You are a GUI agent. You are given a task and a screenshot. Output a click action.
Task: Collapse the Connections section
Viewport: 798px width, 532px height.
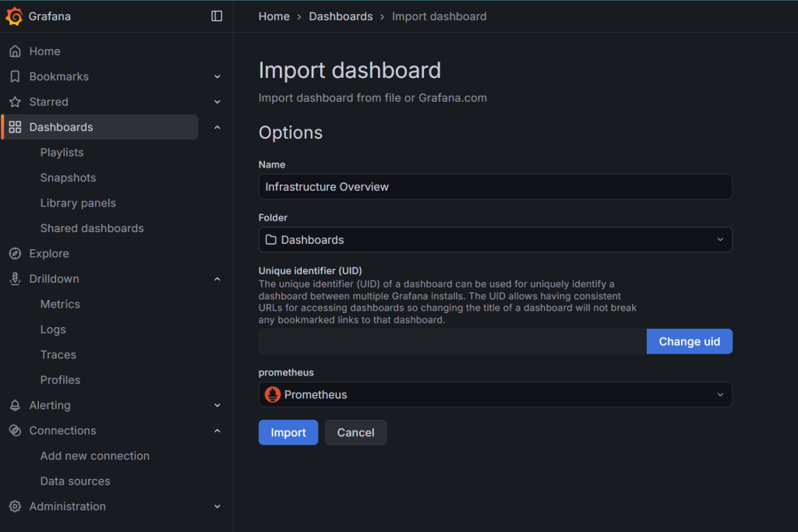click(217, 430)
